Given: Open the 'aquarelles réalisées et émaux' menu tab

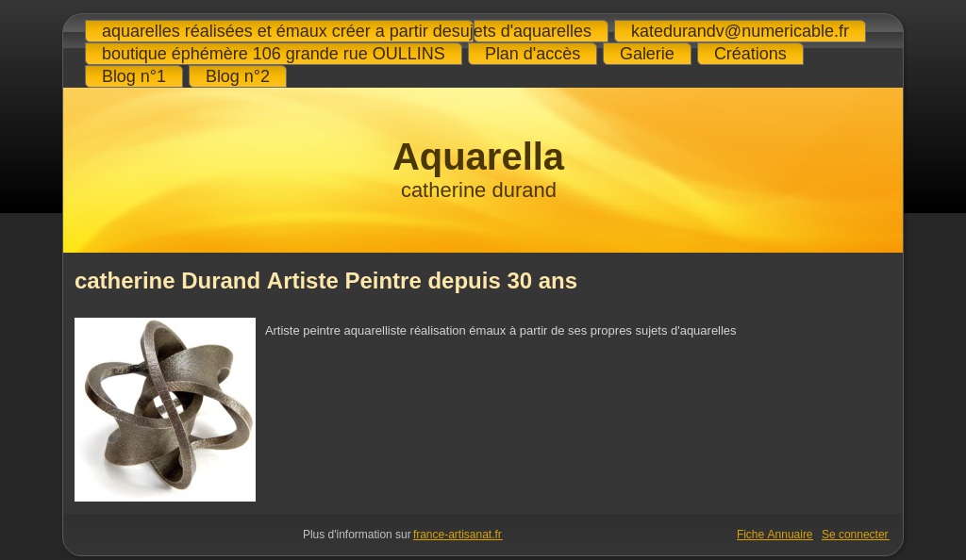Looking at the screenshot, I should tap(346, 31).
